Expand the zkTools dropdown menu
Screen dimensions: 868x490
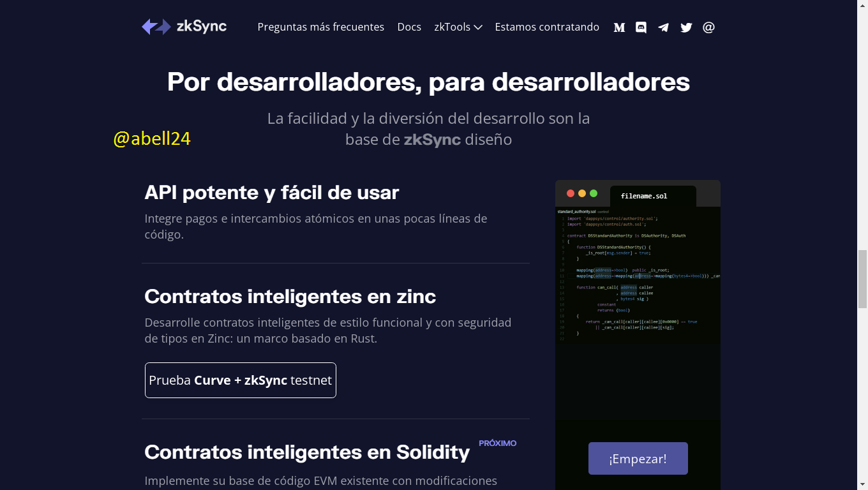coord(458,27)
